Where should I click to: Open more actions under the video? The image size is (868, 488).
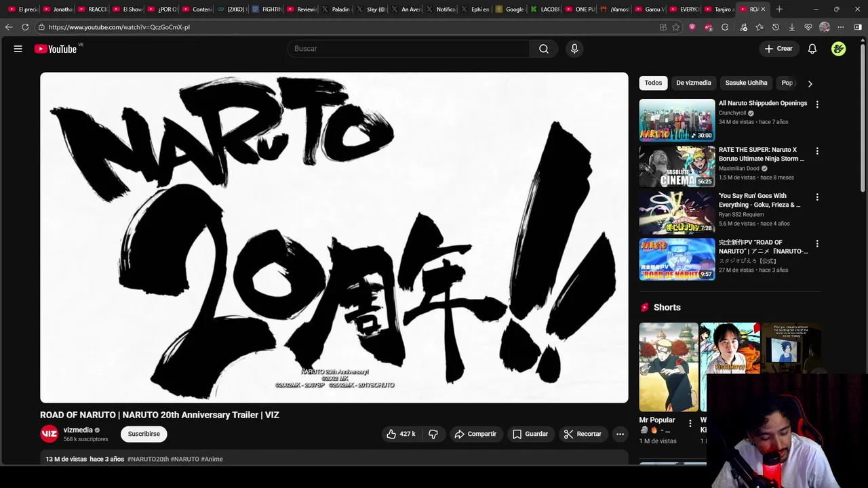coord(620,434)
